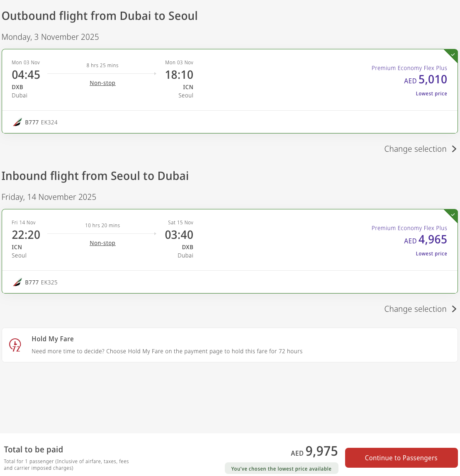Click the AED 9,975 total amount
Image resolution: width=460 pixels, height=476 pixels.
[314, 452]
